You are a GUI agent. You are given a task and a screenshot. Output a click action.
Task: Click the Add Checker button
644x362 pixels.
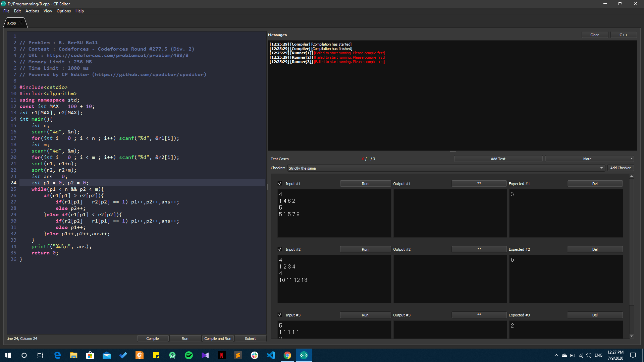pos(620,168)
